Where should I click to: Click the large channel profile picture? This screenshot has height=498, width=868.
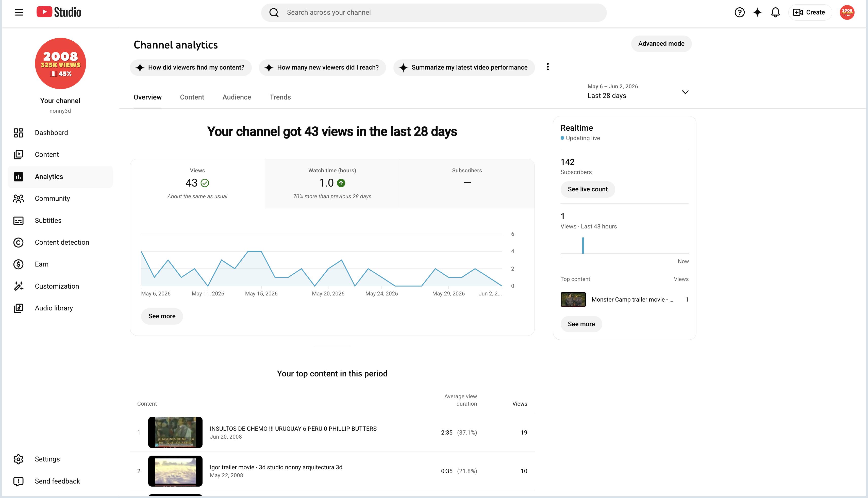coord(61,63)
